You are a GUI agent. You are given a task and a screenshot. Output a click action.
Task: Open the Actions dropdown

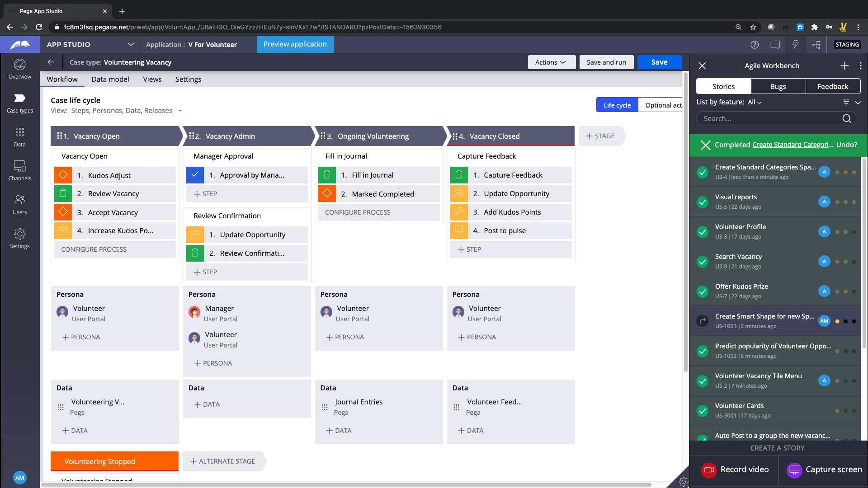[552, 62]
